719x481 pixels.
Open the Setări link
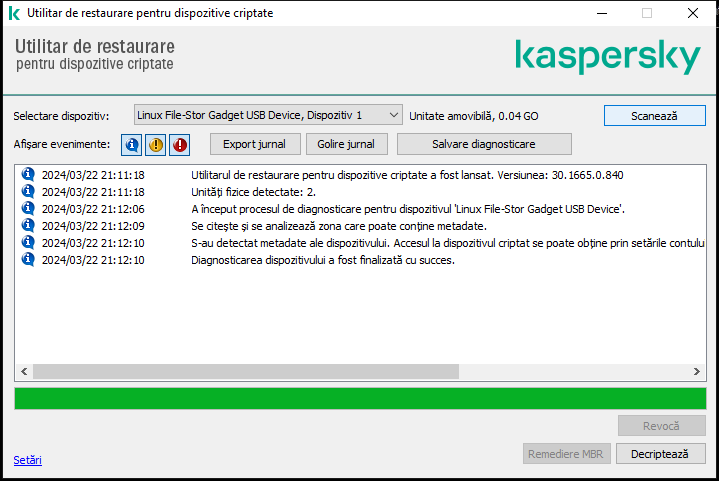point(28,460)
